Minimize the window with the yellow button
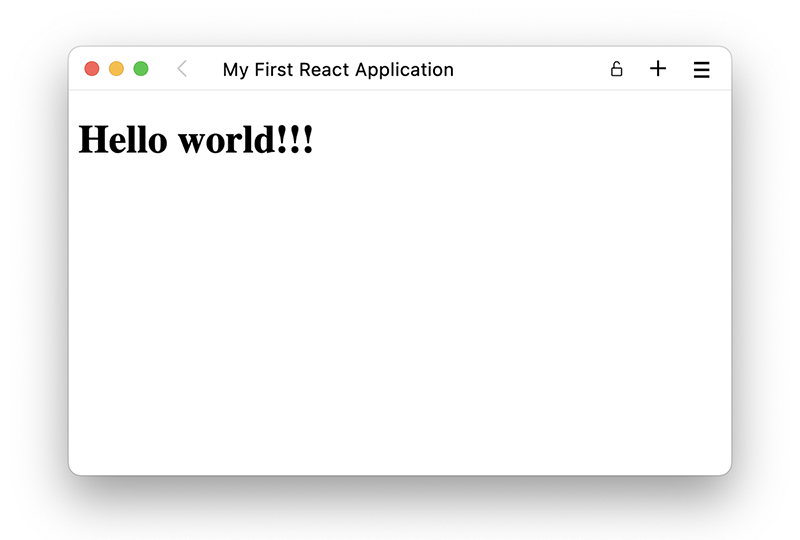Screen dimensions: 800x540 point(116,69)
